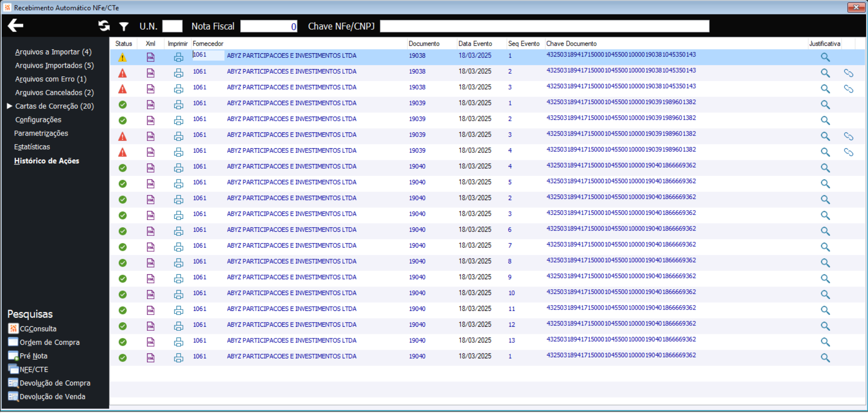This screenshot has height=413, width=868.
Task: Open the filter funnel tool
Action: (x=123, y=27)
